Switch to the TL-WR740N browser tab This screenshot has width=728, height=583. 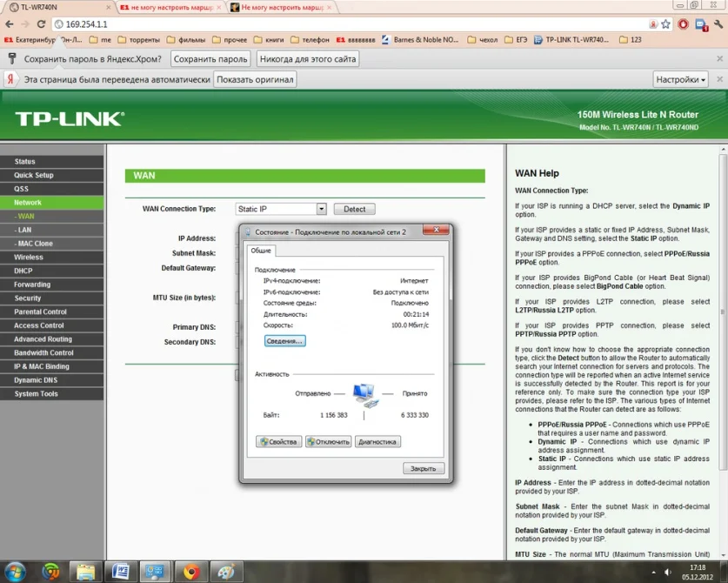coord(58,8)
